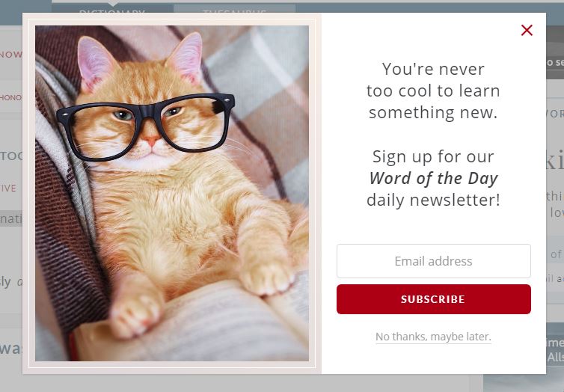Hit the red SUBSCRIBE button
Image resolution: width=564 pixels, height=392 pixels.
(433, 299)
